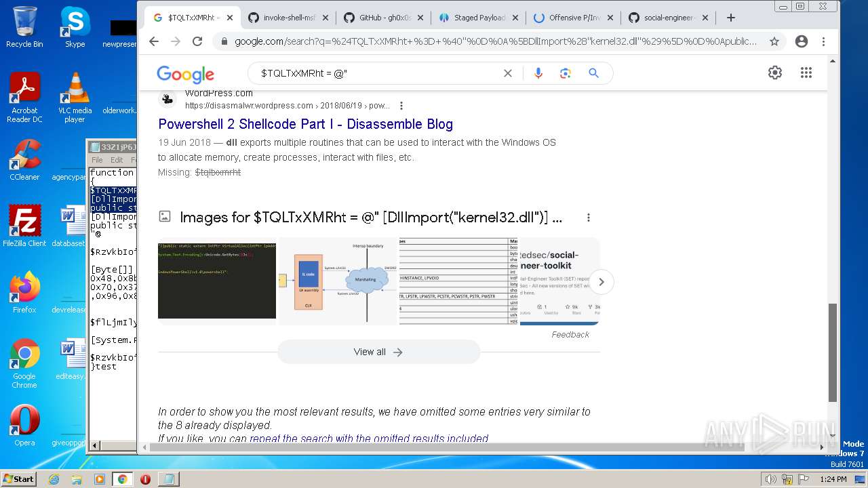
Task: Click the Chrome taskbar button
Action: click(122, 479)
